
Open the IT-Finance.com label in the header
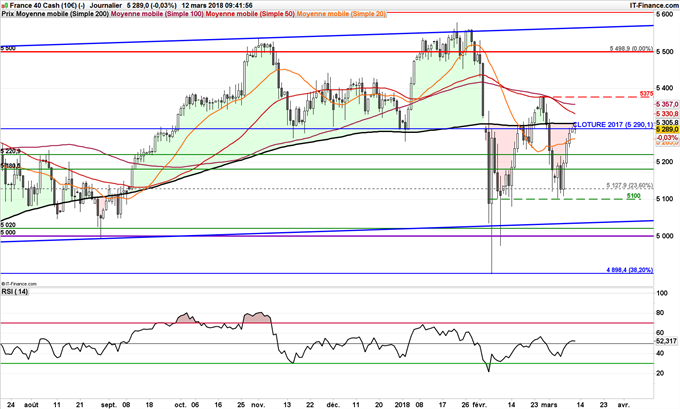pos(654,6)
